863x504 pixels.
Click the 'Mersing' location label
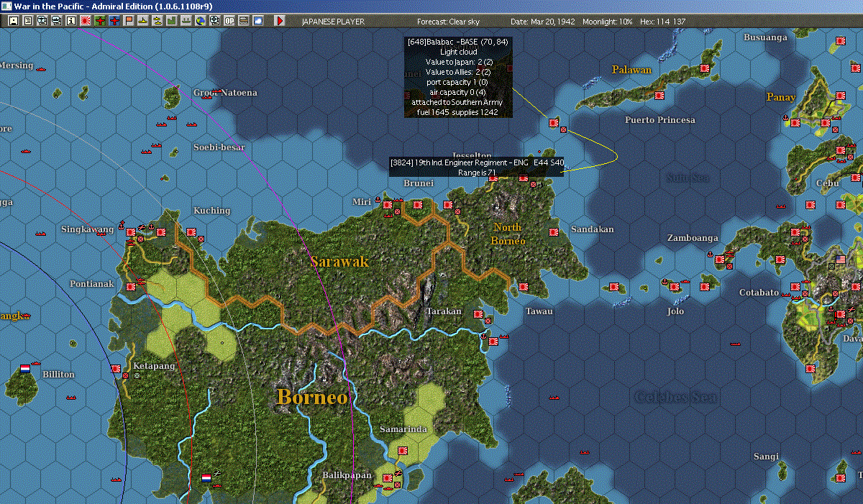coord(16,65)
